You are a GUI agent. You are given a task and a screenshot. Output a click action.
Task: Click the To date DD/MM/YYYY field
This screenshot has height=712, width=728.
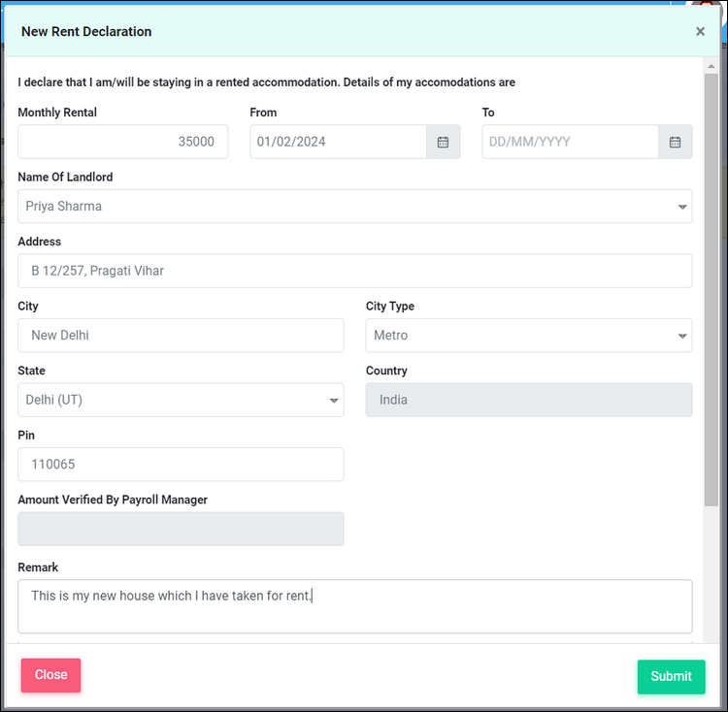tap(571, 142)
